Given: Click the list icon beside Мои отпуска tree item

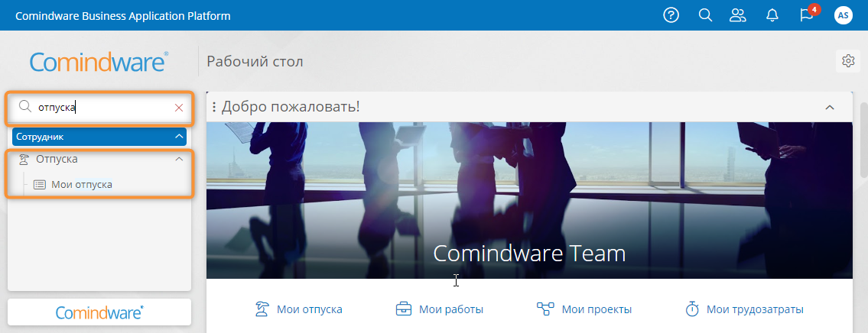Looking at the screenshot, I should (39, 185).
